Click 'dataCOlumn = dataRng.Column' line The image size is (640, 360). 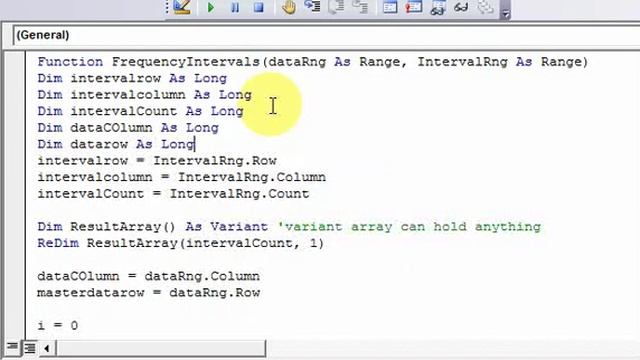point(149,276)
